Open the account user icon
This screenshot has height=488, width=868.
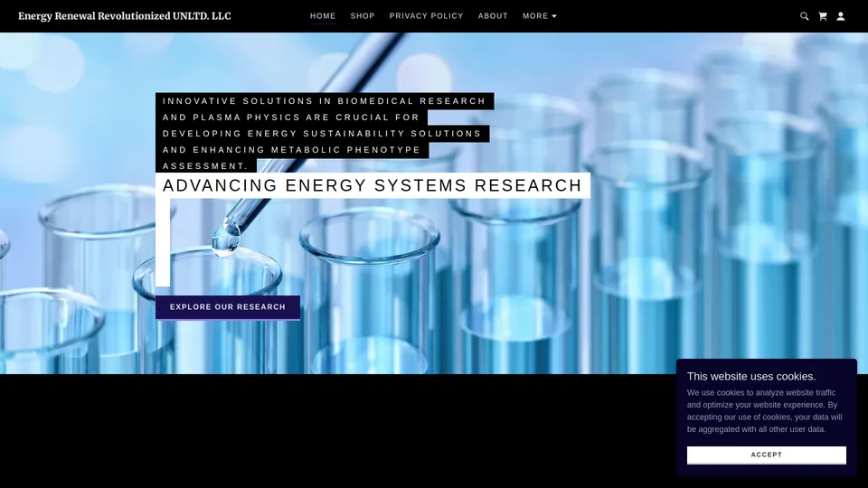point(840,16)
